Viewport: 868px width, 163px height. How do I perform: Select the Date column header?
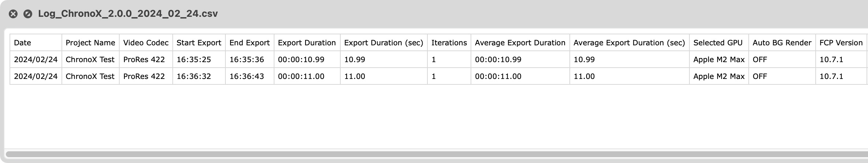36,43
